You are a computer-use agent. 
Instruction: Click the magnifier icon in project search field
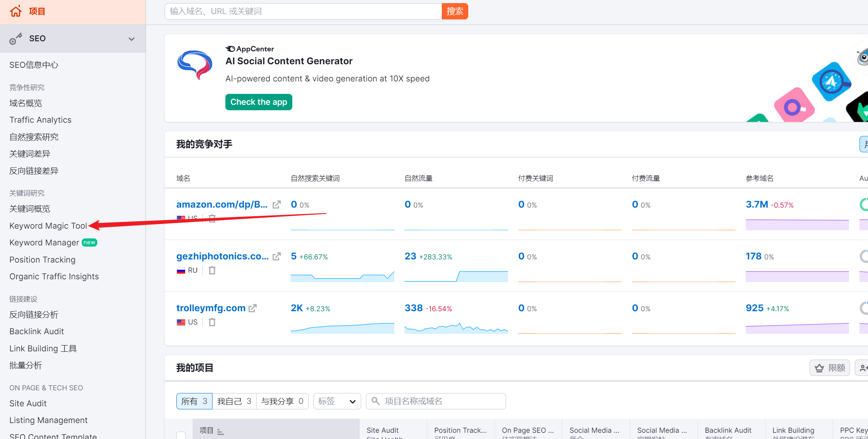click(x=376, y=401)
